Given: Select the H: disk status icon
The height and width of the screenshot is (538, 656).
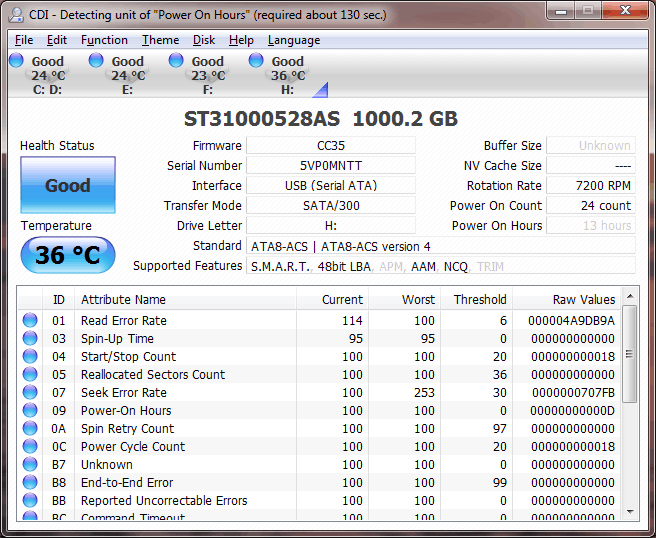Looking at the screenshot, I should 279,74.
